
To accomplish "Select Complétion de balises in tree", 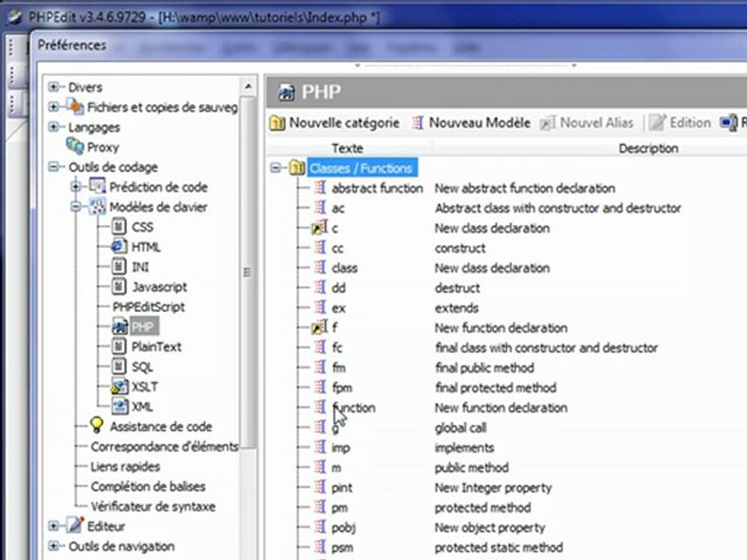I will [148, 487].
